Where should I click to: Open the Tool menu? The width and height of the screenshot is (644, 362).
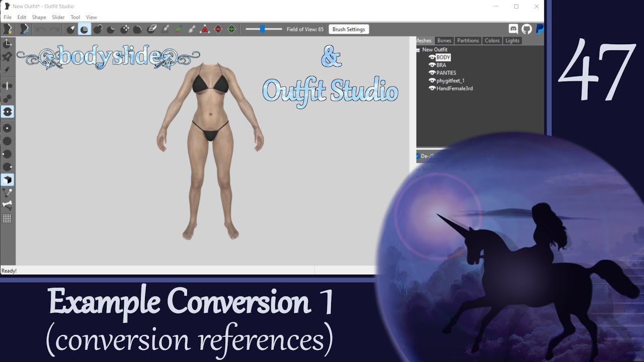(75, 17)
